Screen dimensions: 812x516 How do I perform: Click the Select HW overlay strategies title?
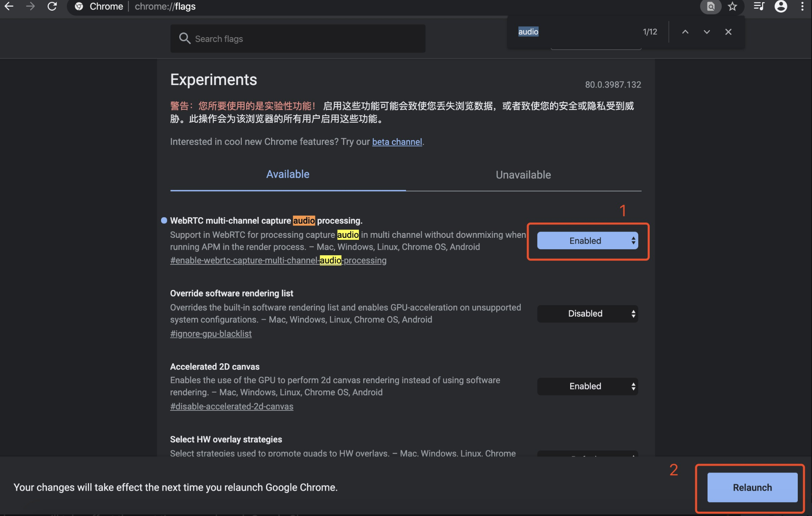coord(226,439)
